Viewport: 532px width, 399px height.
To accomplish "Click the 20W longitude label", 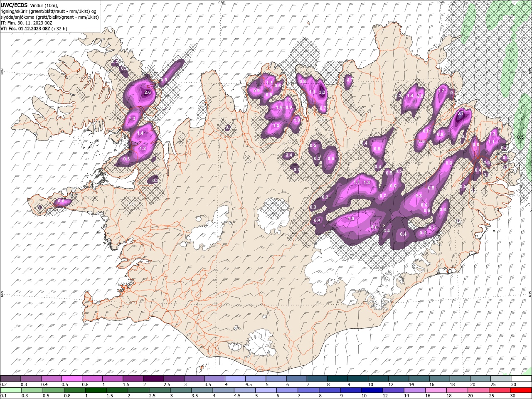I will pyautogui.click(x=221, y=2).
